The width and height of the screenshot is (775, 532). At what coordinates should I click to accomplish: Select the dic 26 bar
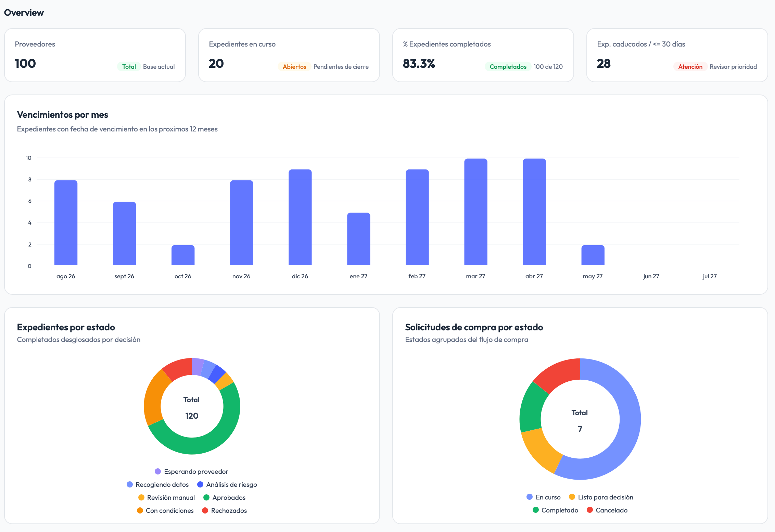tap(300, 217)
